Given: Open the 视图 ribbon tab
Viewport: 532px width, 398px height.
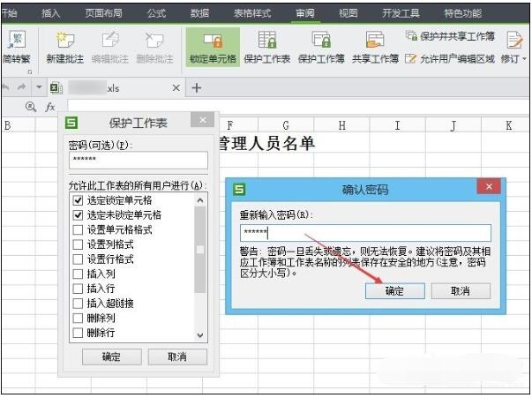Looking at the screenshot, I should coord(348,13).
